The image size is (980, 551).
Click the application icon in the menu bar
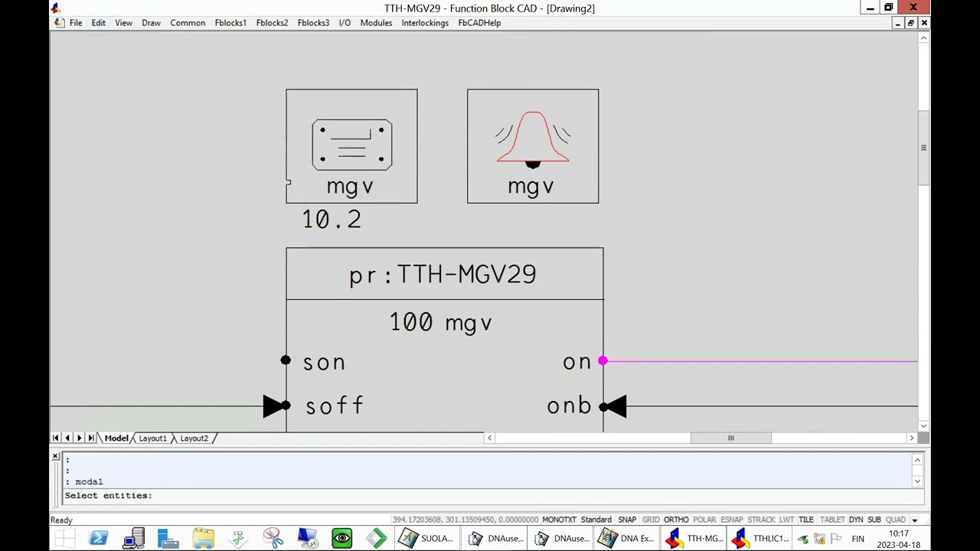[59, 23]
